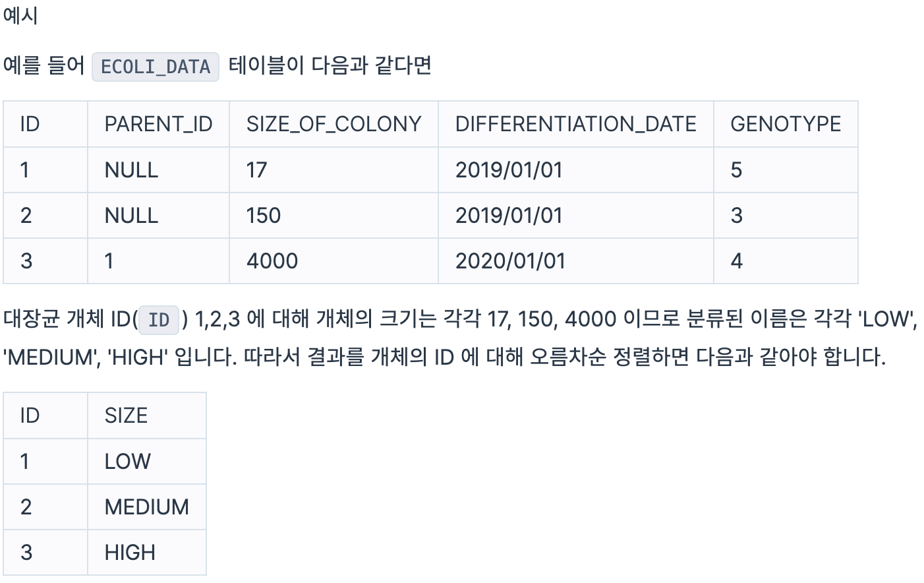Select genotype value 5 cell
Screen dimensions: 924x583
coord(786,169)
